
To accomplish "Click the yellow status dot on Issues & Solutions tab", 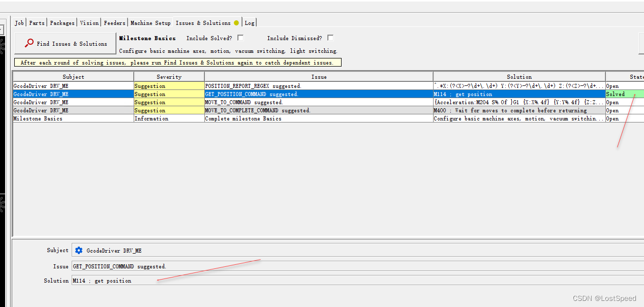I will coord(235,22).
